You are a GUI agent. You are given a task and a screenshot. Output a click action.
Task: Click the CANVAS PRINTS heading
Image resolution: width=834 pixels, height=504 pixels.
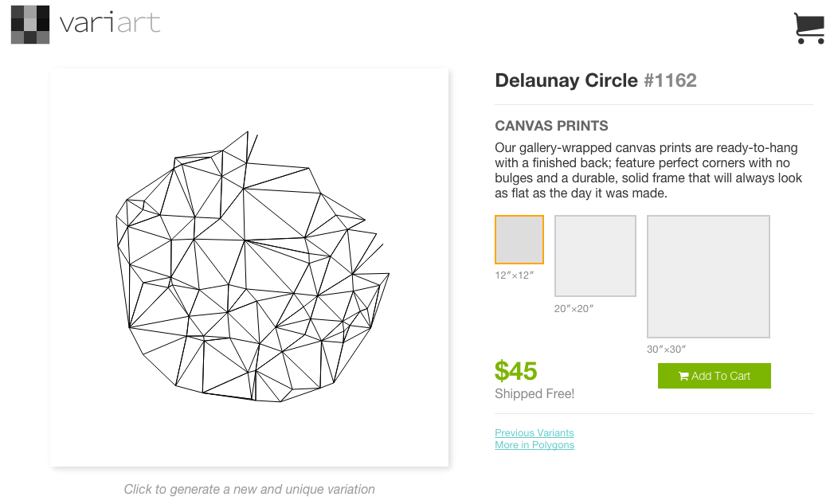pyautogui.click(x=551, y=126)
